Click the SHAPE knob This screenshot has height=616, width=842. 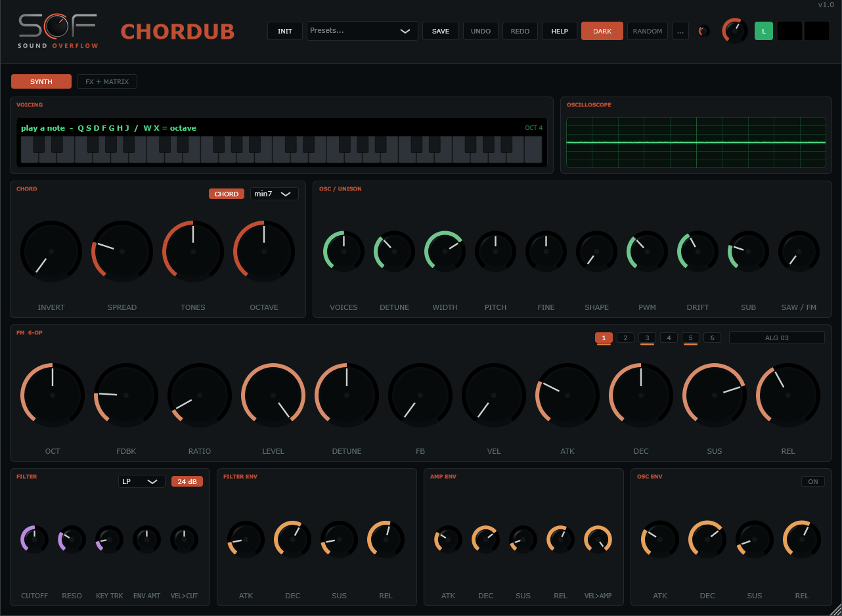596,252
